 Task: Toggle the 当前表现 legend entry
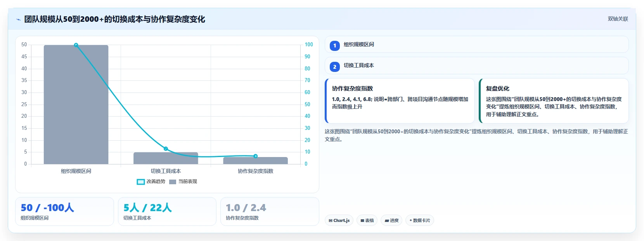pos(183,182)
